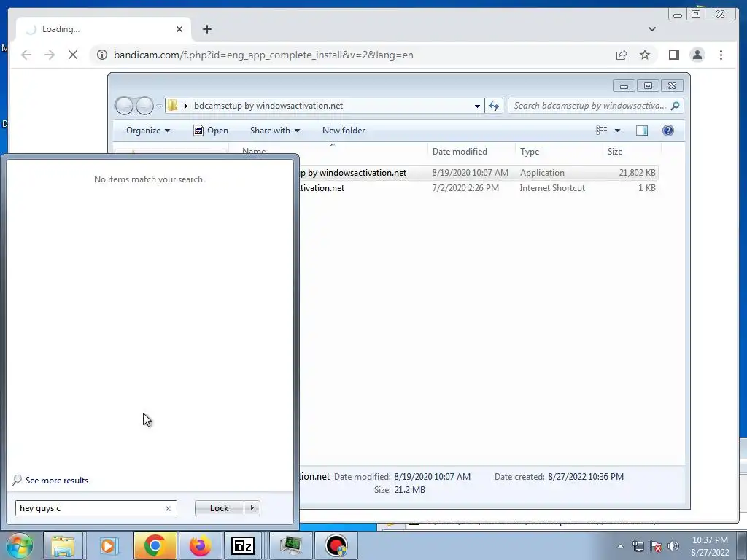
Task: Click Explorer back navigation button
Action: click(x=124, y=106)
